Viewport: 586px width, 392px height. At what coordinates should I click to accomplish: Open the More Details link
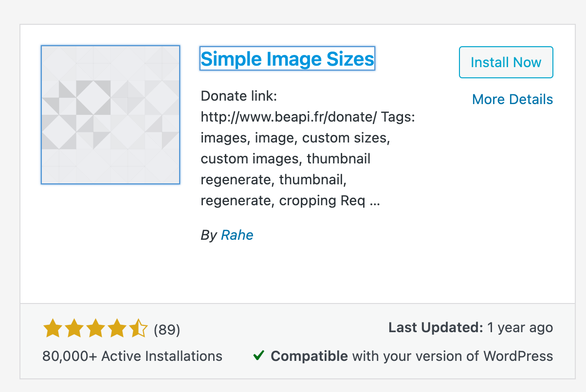point(512,99)
